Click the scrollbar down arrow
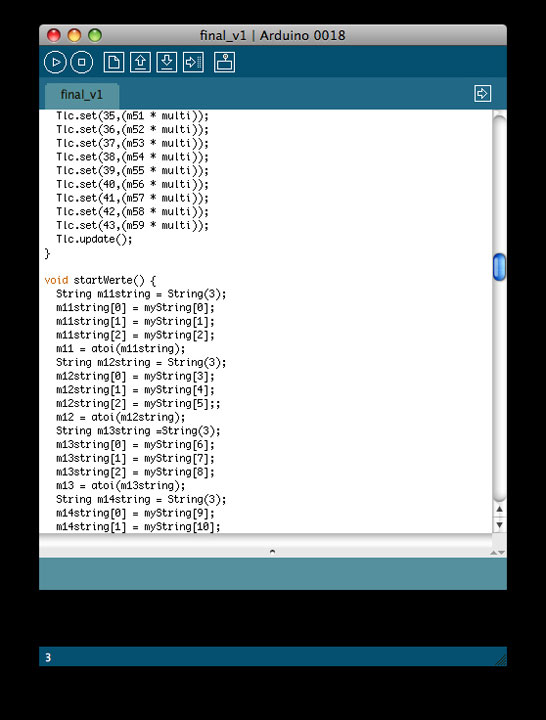 499,524
